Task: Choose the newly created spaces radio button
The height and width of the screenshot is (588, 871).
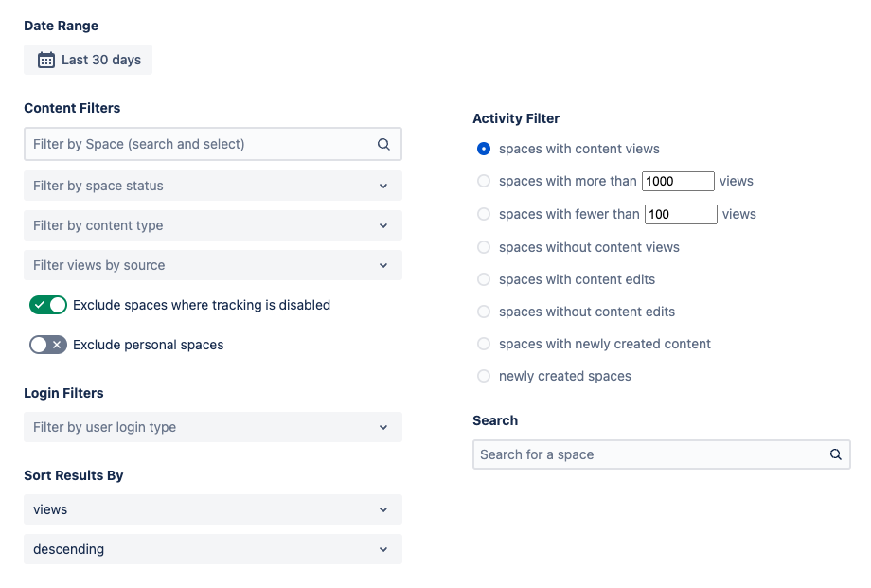Action: pos(484,376)
